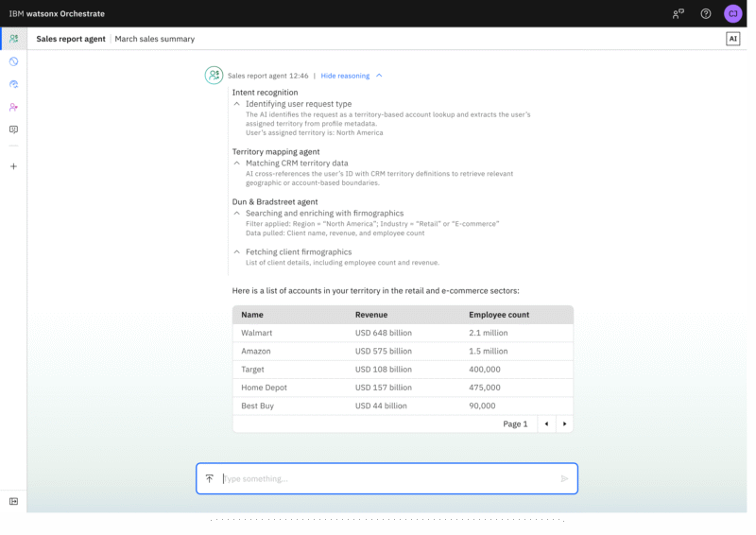Collapse Fetching client firmographics step

(x=237, y=251)
